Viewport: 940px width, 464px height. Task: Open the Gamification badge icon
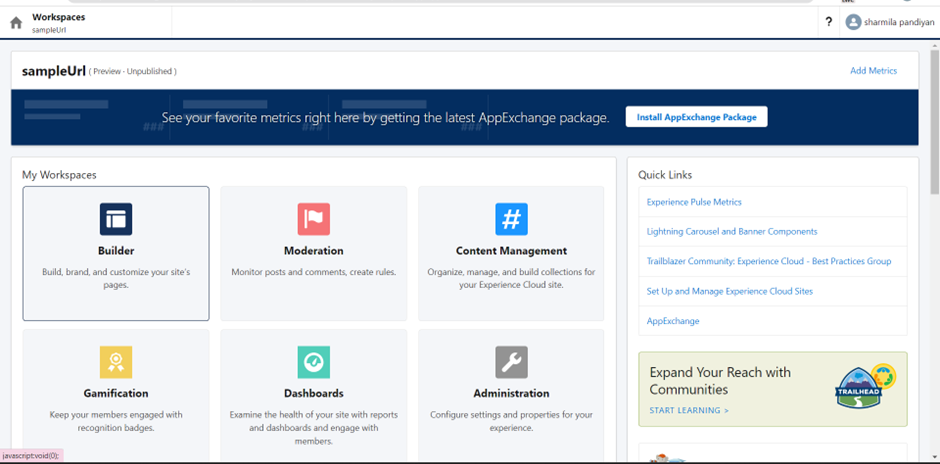[x=116, y=362]
